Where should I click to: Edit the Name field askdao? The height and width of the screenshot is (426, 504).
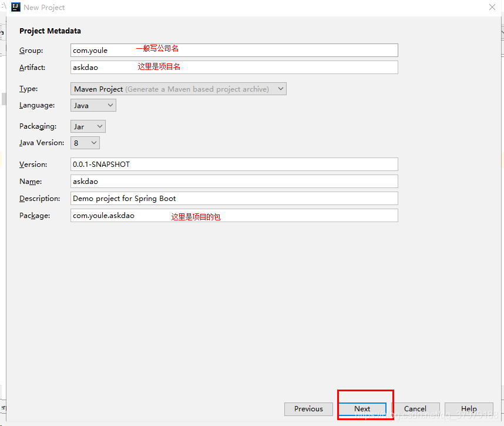[x=234, y=182]
